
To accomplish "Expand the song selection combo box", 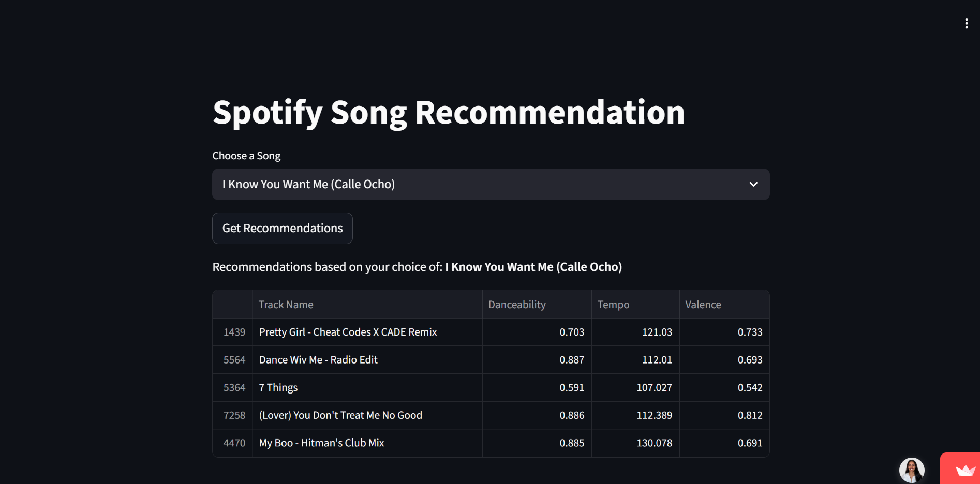I will pos(491,184).
